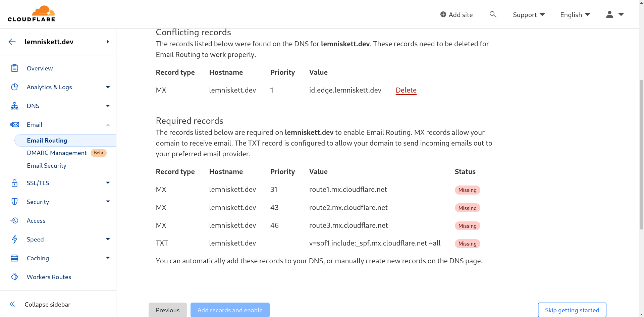This screenshot has width=644, height=317.
Task: Click the Collapse sidebar double-chevron icon
Action: [12, 304]
